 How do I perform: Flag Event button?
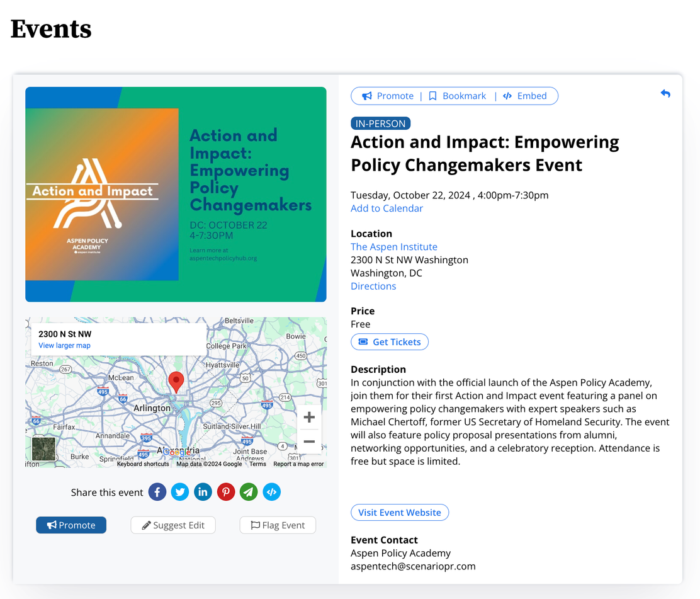point(278,525)
